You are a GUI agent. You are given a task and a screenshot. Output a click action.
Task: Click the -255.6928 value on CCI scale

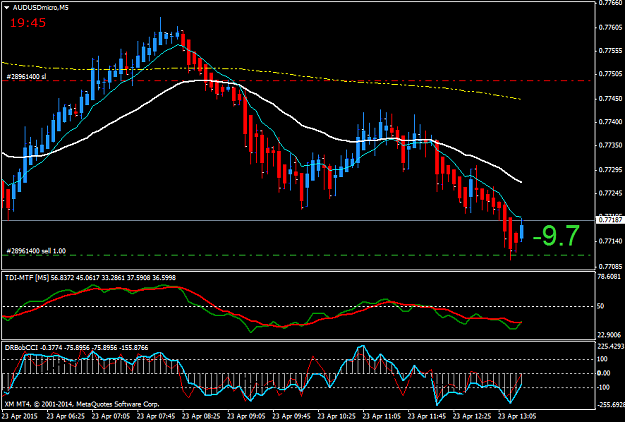click(610, 405)
